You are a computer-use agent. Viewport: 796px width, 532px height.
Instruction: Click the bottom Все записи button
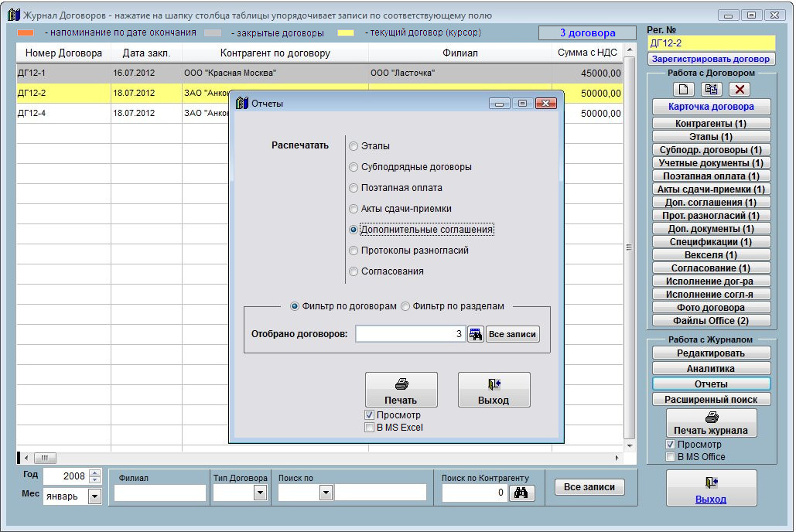[589, 487]
